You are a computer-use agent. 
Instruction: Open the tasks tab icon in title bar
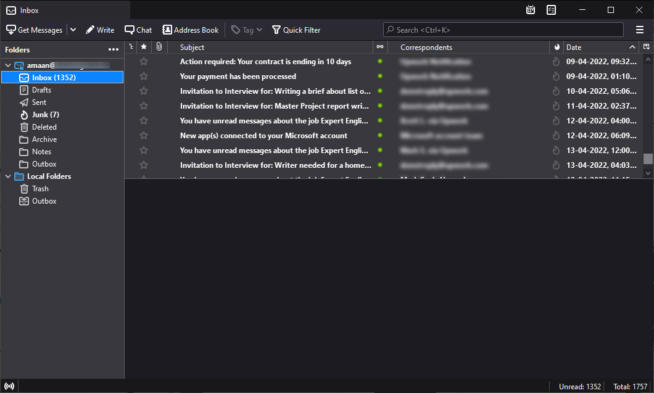551,10
